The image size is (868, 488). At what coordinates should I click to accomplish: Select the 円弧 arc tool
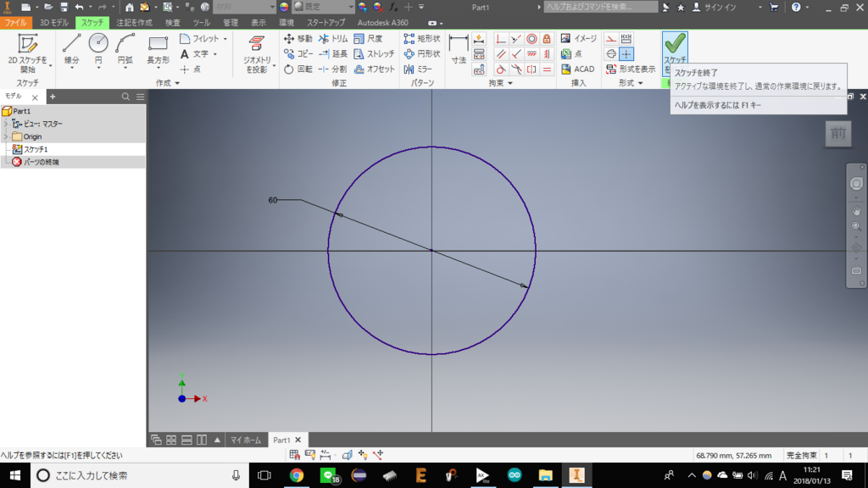(x=125, y=48)
